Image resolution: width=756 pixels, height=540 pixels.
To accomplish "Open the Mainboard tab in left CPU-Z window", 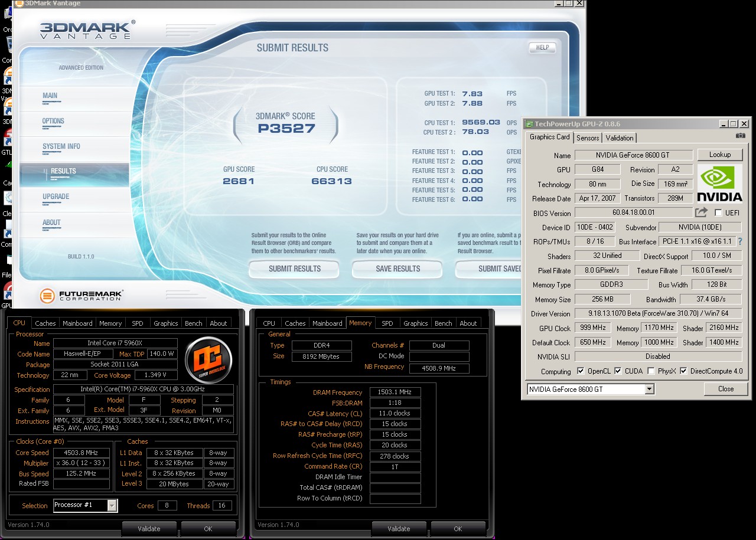I will click(x=77, y=323).
